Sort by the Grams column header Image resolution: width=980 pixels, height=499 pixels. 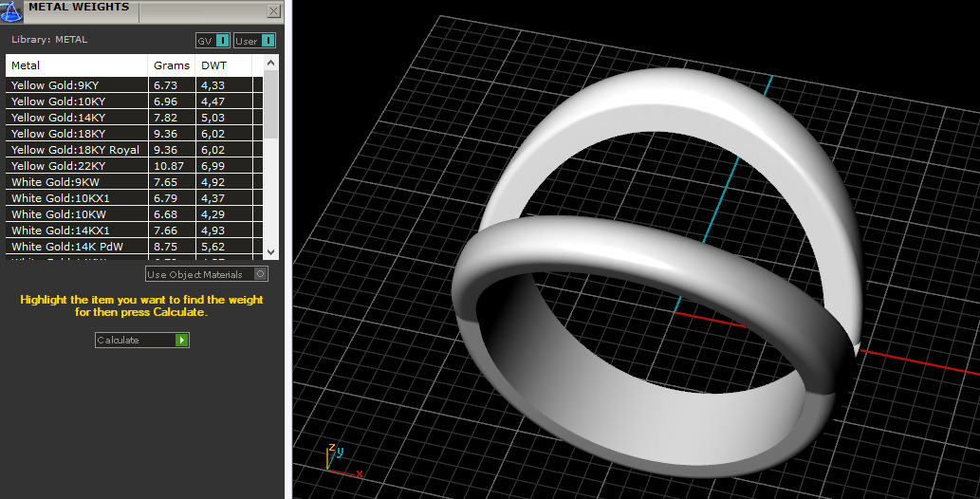(172, 65)
